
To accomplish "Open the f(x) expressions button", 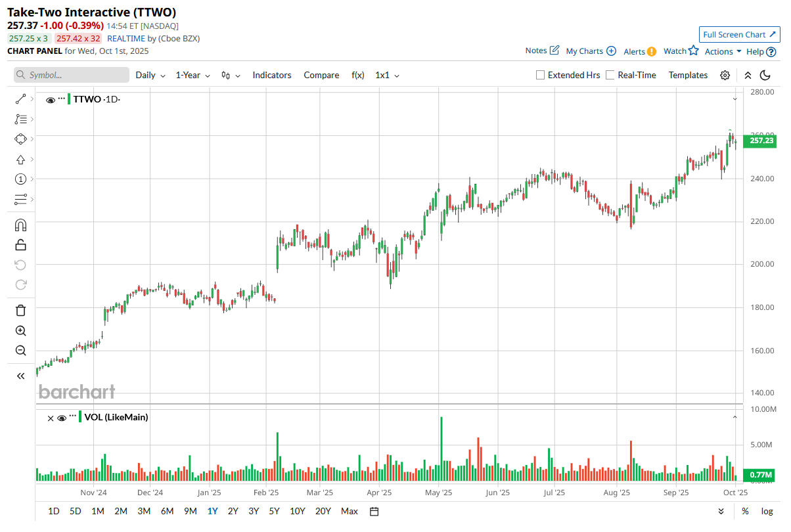I will point(358,75).
